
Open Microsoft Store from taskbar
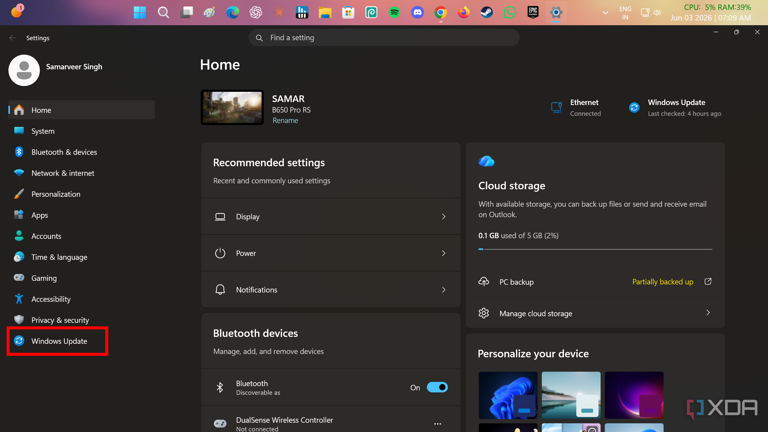tap(348, 12)
